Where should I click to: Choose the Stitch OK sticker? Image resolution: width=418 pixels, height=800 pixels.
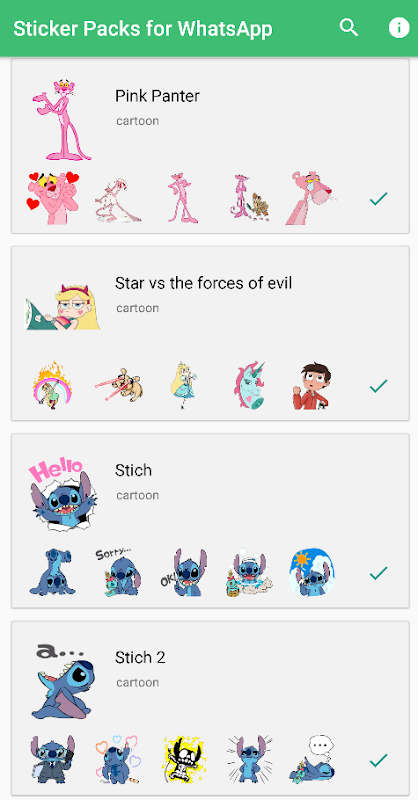(184, 573)
